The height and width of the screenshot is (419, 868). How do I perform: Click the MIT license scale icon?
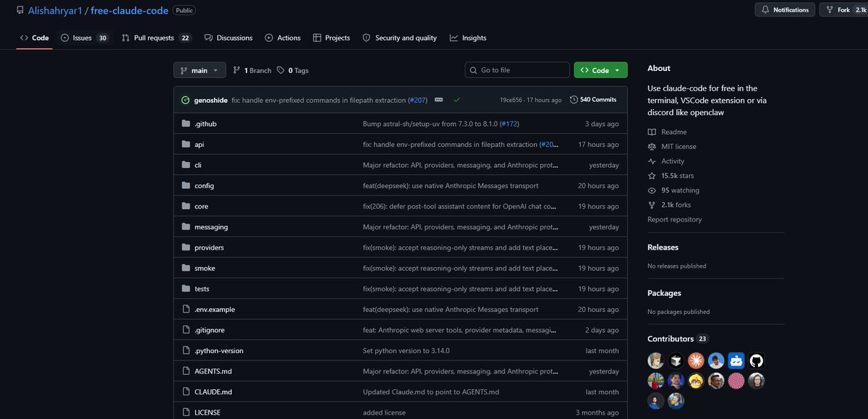tap(652, 146)
